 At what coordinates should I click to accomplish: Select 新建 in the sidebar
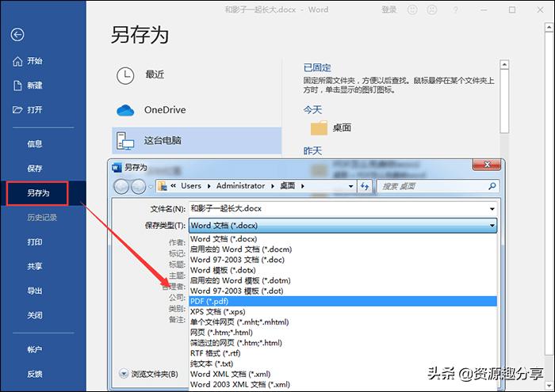click(28, 86)
